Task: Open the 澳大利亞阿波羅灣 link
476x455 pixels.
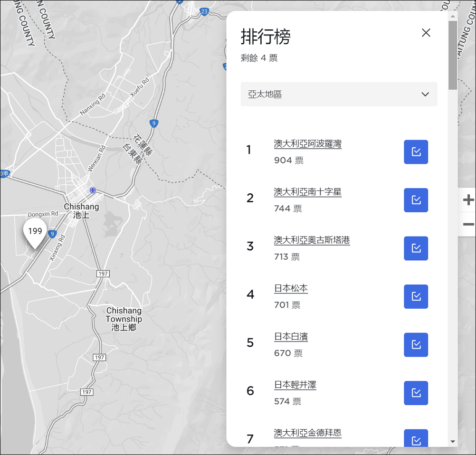Action: coord(307,143)
